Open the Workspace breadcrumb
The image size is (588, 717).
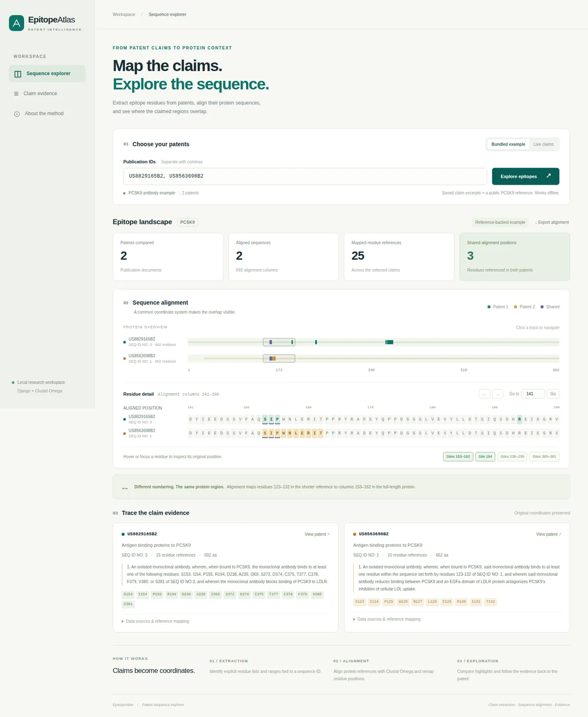click(x=124, y=14)
